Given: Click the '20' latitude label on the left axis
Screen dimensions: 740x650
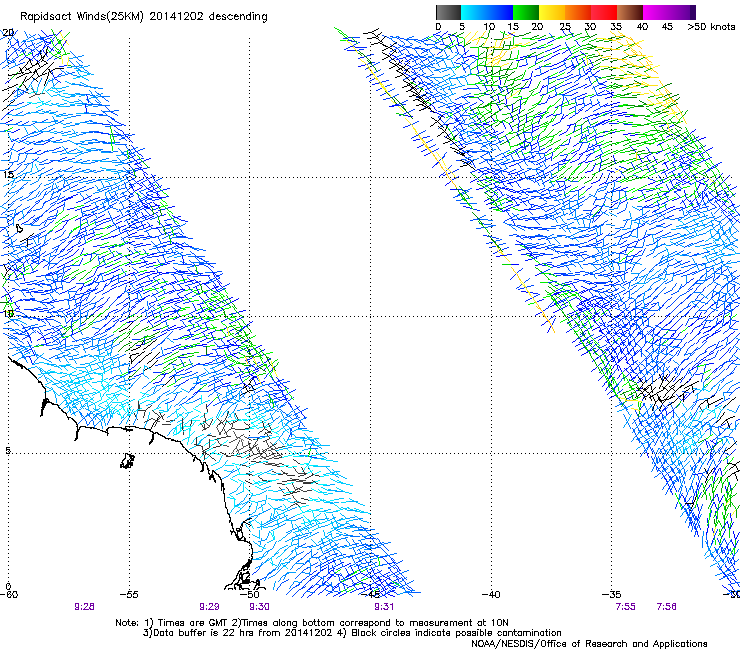Looking at the screenshot, I should pyautogui.click(x=8, y=32).
